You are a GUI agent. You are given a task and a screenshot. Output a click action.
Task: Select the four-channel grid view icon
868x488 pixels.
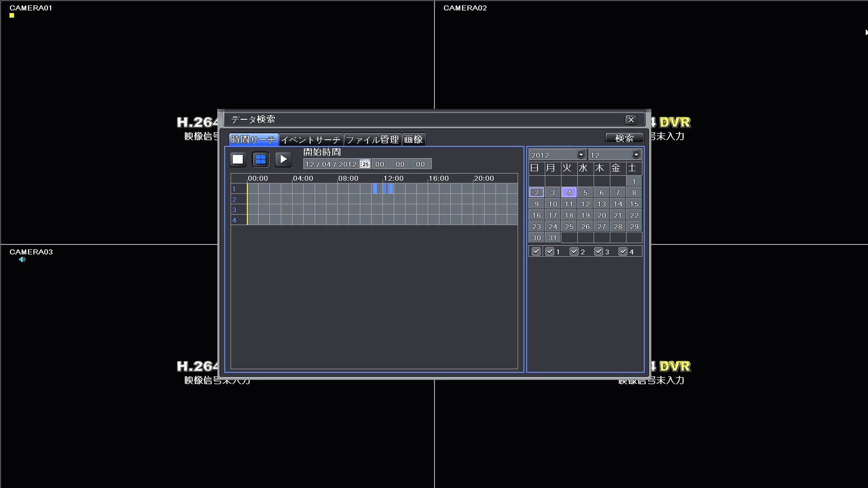[x=260, y=160]
